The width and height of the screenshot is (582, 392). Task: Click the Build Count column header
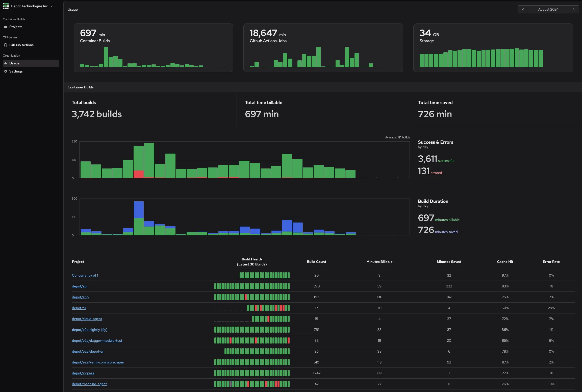point(316,262)
